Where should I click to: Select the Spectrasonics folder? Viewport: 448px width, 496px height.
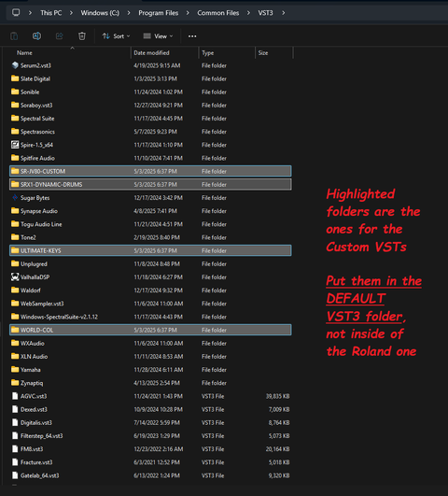37,132
